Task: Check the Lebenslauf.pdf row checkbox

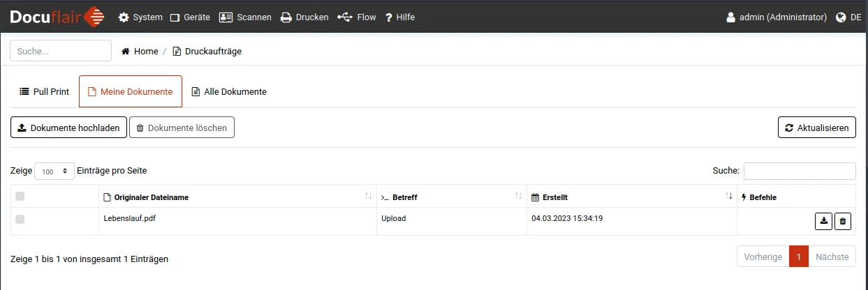Action: (20, 220)
